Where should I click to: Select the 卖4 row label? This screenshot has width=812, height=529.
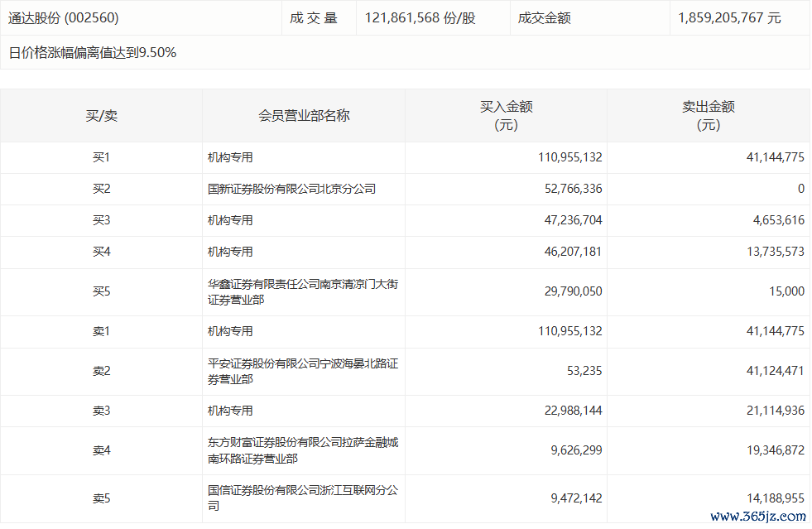[x=102, y=450]
